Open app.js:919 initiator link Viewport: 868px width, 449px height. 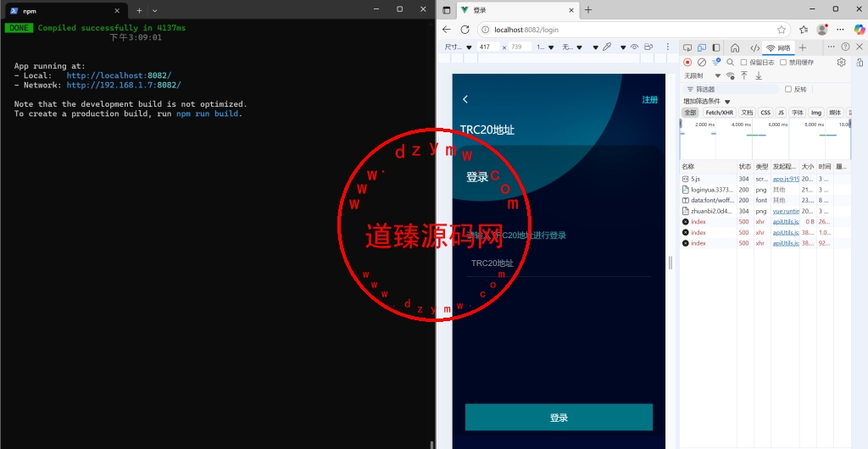click(786, 179)
